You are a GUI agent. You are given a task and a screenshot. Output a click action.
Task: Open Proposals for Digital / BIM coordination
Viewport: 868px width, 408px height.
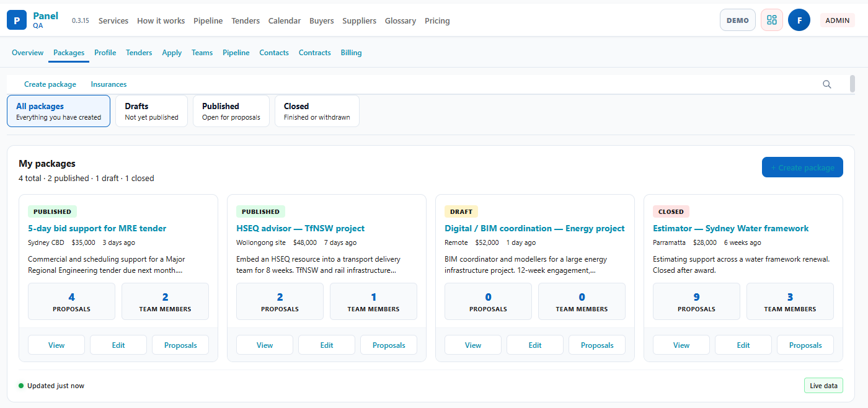click(597, 345)
